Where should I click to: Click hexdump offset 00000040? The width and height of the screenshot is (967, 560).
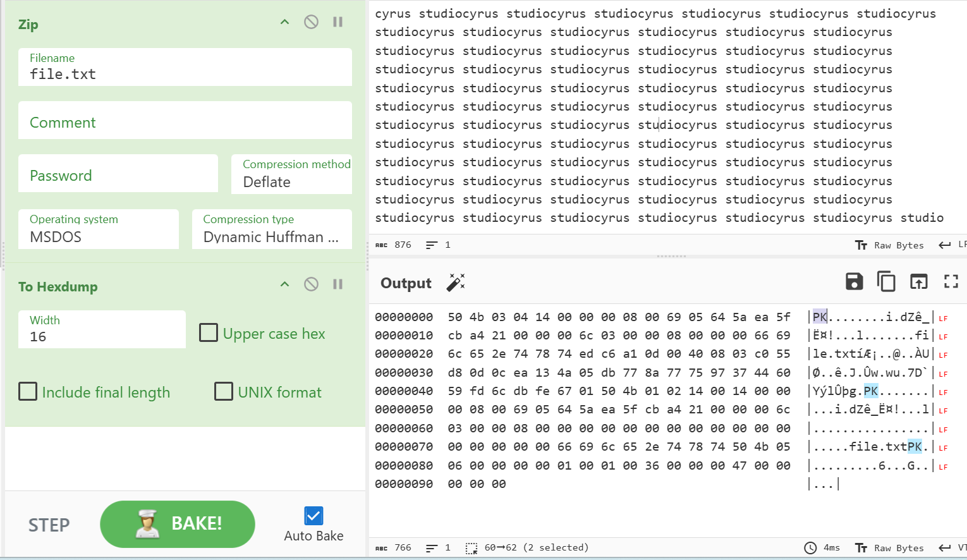click(404, 391)
